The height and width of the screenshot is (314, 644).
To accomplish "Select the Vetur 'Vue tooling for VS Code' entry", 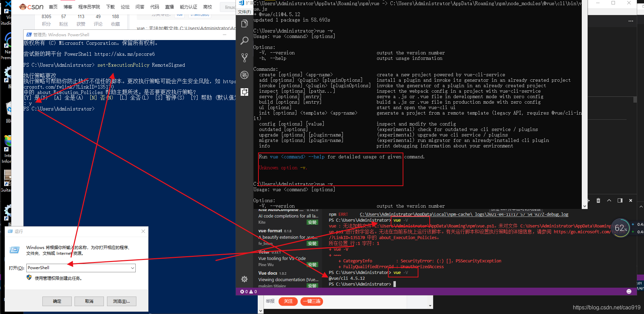I will 288,258.
